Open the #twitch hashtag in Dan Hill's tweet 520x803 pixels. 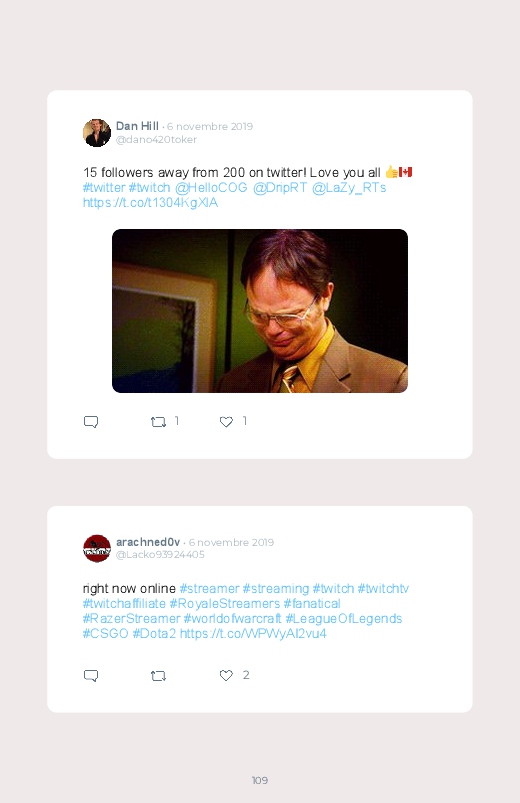point(149,187)
